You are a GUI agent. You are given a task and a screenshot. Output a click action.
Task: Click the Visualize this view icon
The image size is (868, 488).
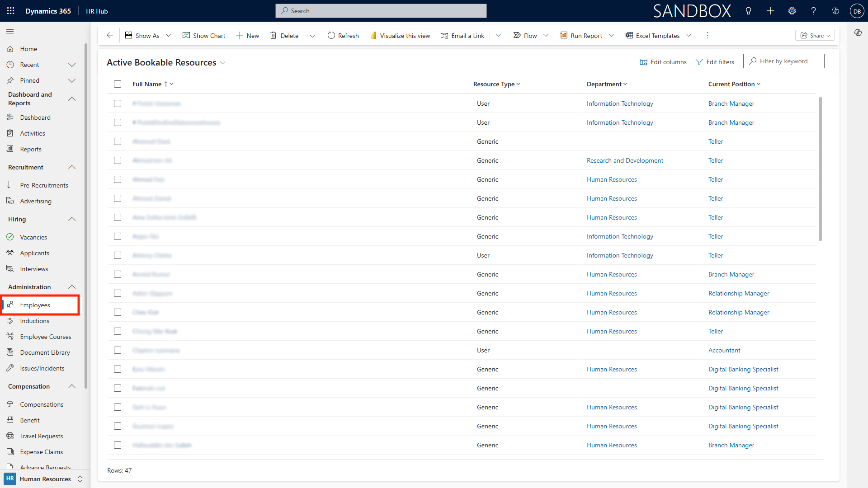click(373, 36)
